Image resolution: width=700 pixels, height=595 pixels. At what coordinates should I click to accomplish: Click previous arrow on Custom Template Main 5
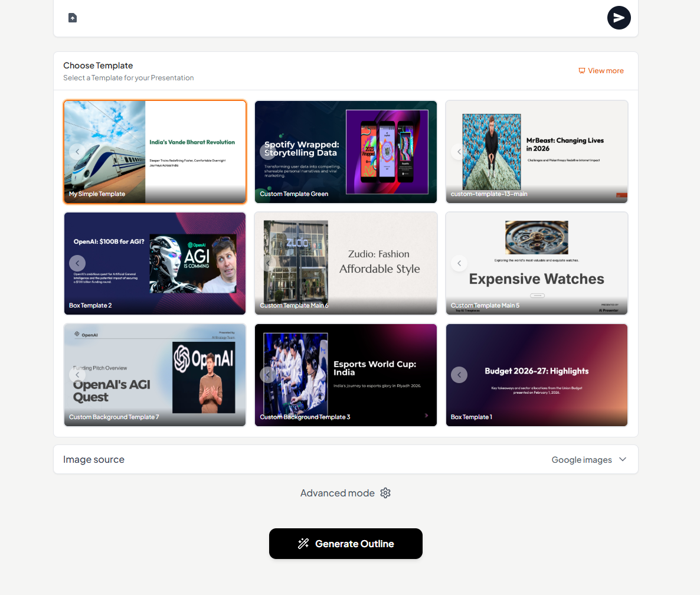pos(459,263)
